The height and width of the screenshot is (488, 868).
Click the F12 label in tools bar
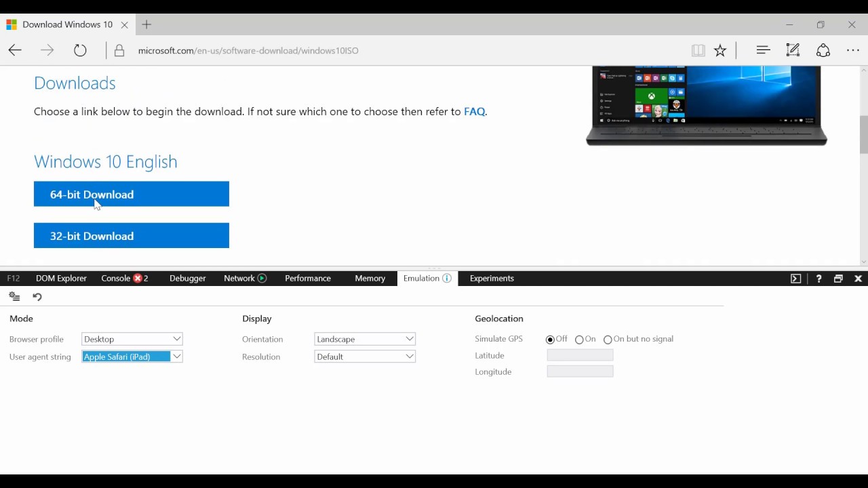(14, 279)
